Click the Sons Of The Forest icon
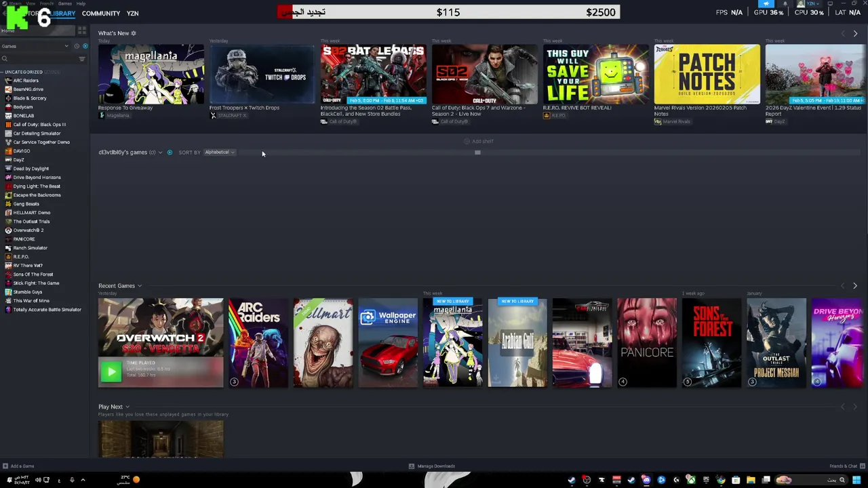 pyautogui.click(x=8, y=274)
